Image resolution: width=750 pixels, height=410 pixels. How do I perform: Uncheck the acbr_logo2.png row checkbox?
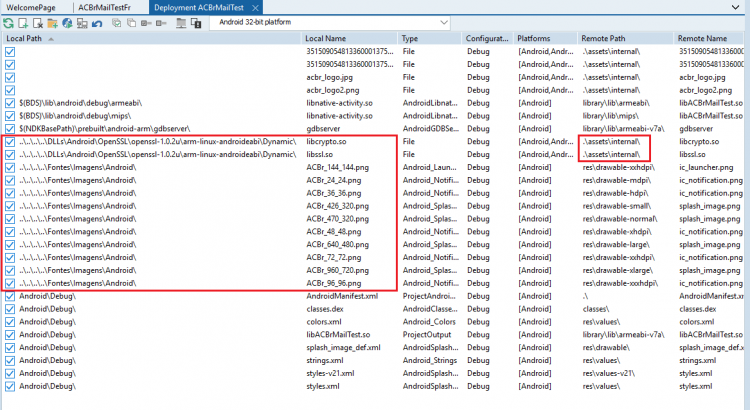10,90
